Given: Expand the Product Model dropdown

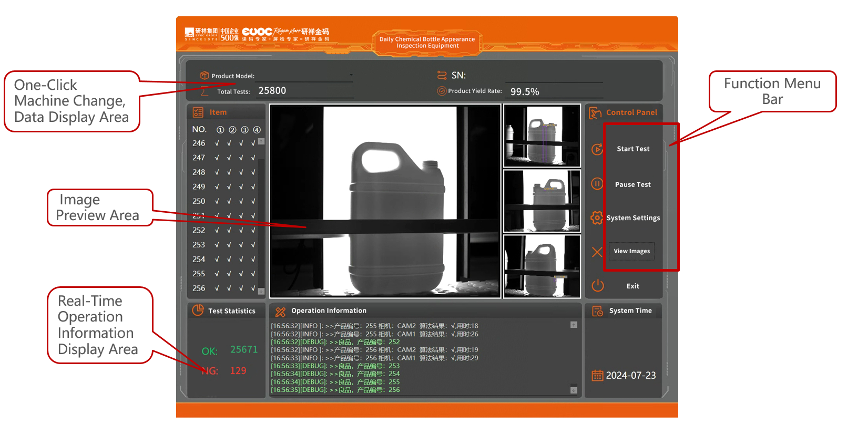Looking at the screenshot, I should [x=351, y=76].
